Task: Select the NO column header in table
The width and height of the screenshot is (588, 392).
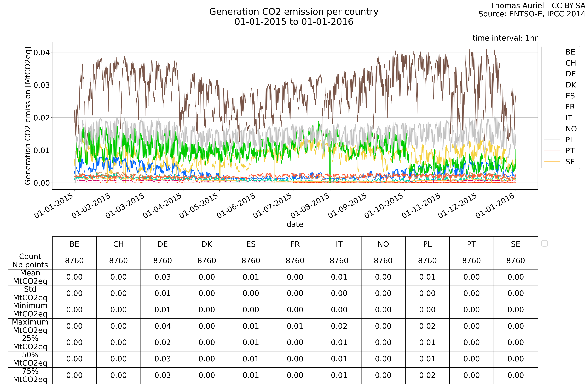Action: coord(383,244)
